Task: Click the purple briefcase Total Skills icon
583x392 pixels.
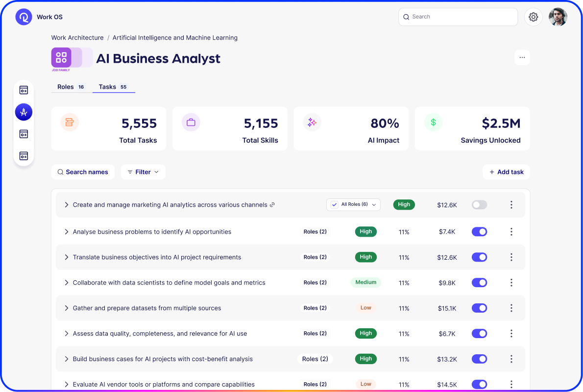Action: (191, 122)
